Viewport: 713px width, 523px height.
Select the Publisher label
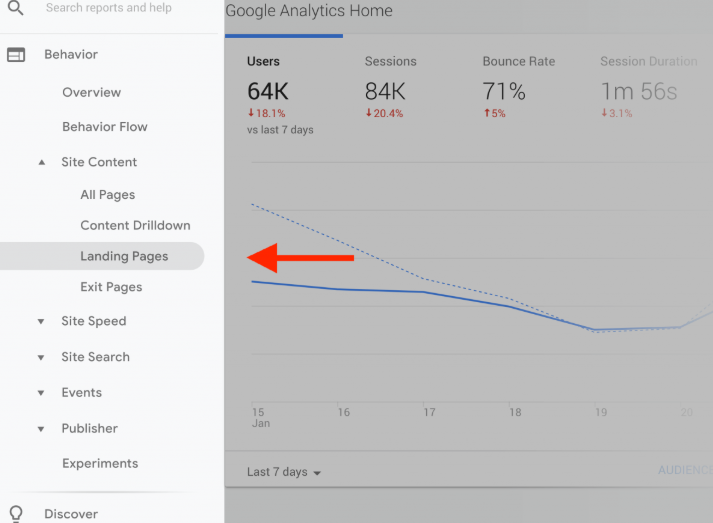[x=90, y=428]
